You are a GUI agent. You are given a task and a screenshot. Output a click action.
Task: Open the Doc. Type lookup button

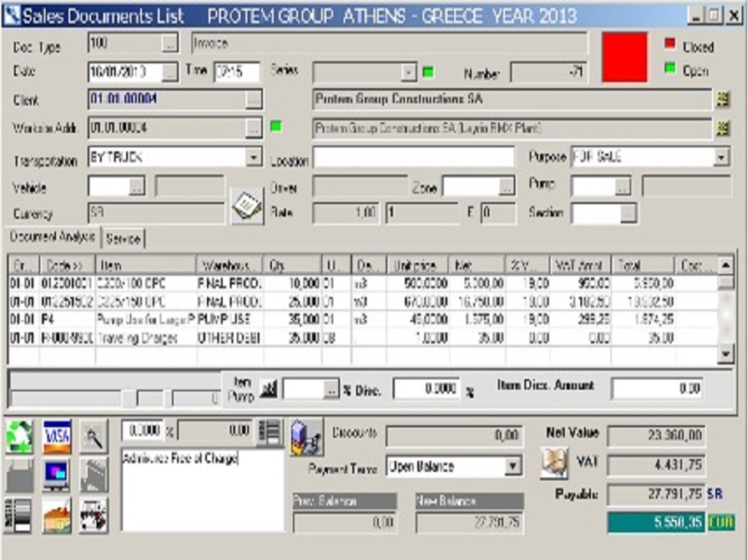point(170,44)
